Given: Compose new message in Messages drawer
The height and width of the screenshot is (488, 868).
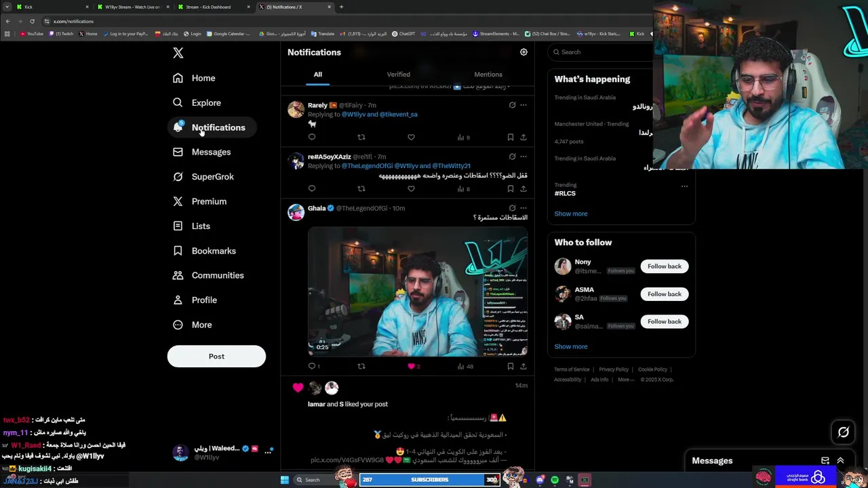Looking at the screenshot, I should point(825,461).
